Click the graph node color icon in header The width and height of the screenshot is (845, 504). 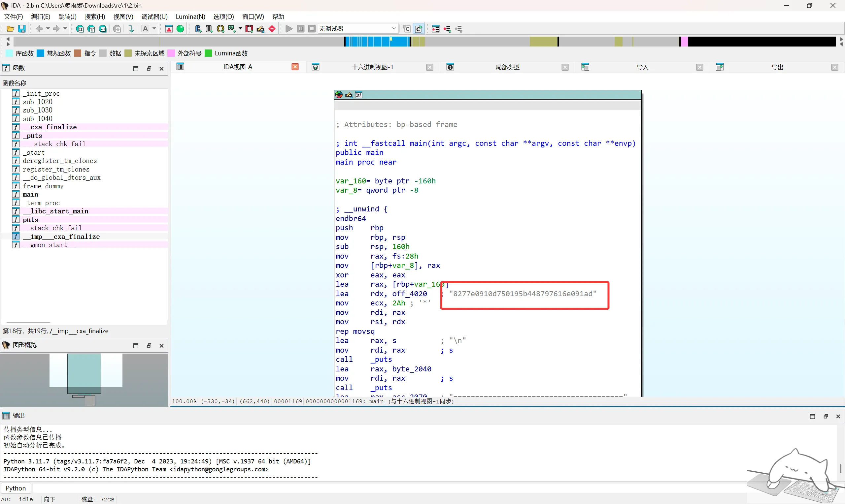tap(339, 95)
